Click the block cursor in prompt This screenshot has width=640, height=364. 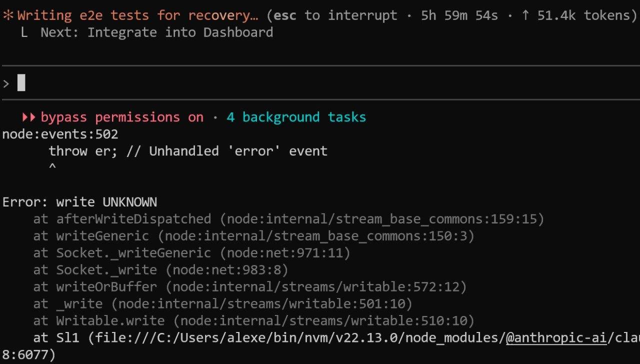[x=21, y=83]
